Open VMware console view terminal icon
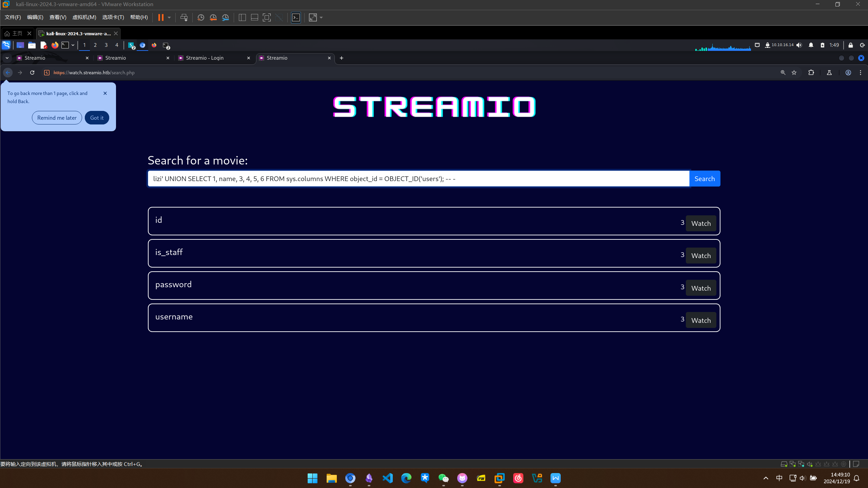 [296, 18]
